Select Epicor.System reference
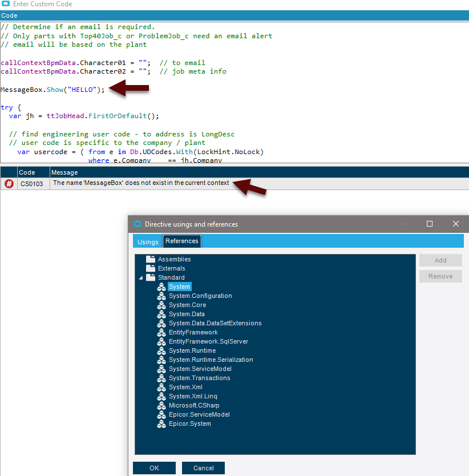This screenshot has width=469, height=476. tap(190, 423)
